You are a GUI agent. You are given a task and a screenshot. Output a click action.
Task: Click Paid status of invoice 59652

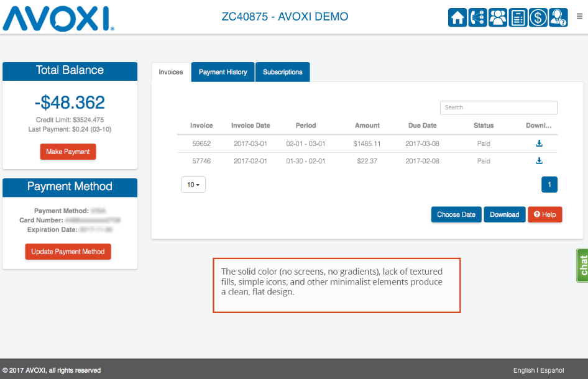tap(484, 144)
